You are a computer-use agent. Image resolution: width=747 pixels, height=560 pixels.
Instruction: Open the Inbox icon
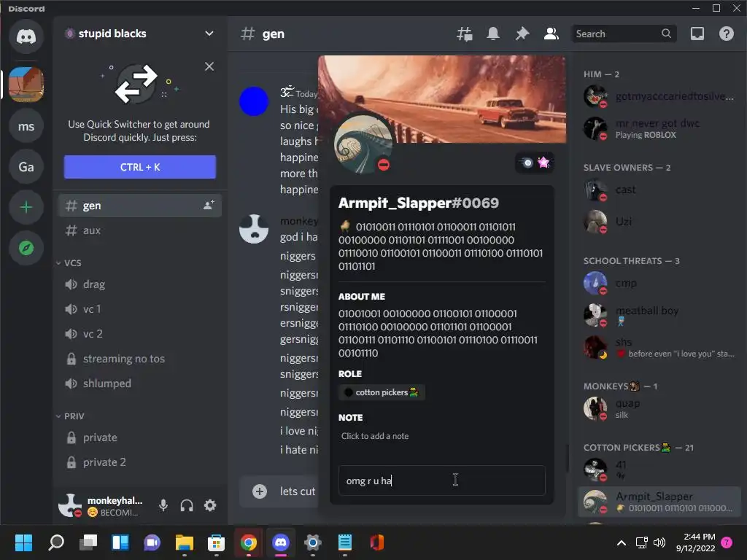697,34
